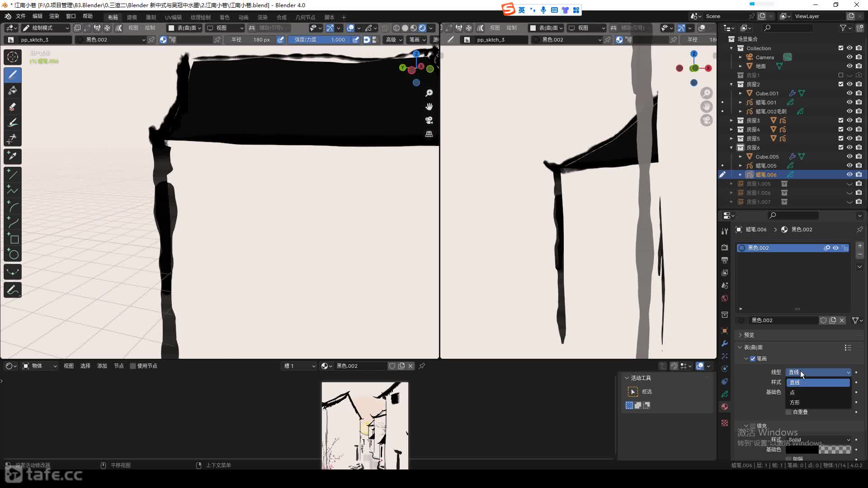The height and width of the screenshot is (488, 868).
Task: Select the Line tool
Action: click(13, 174)
